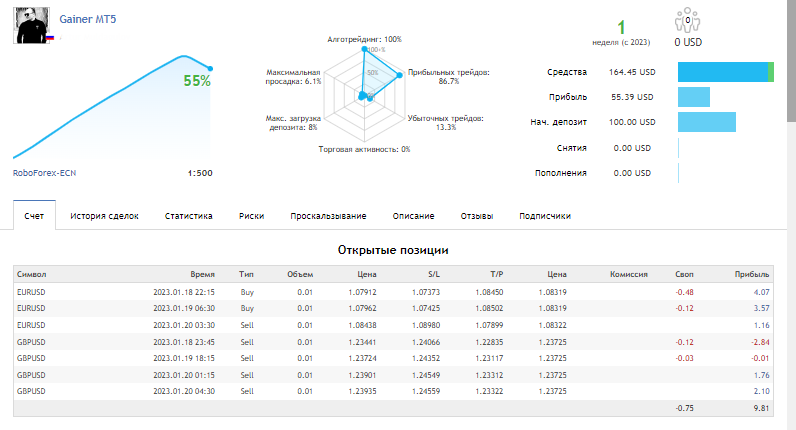Click the subscribers people icon

[x=687, y=20]
